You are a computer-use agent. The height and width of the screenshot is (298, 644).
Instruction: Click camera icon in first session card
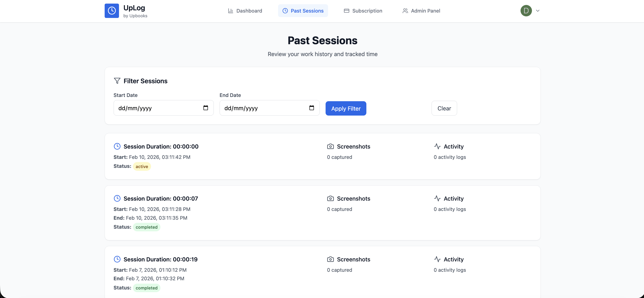click(x=330, y=146)
